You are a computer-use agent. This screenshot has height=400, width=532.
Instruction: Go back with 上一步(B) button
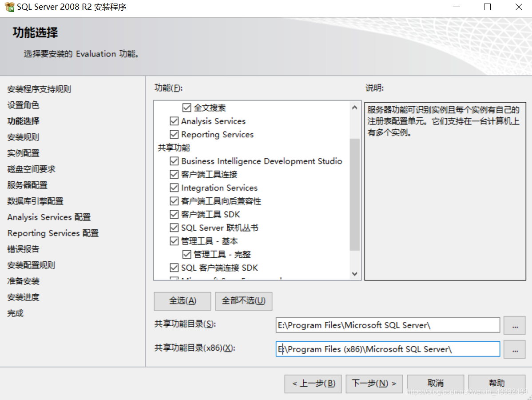tap(313, 384)
